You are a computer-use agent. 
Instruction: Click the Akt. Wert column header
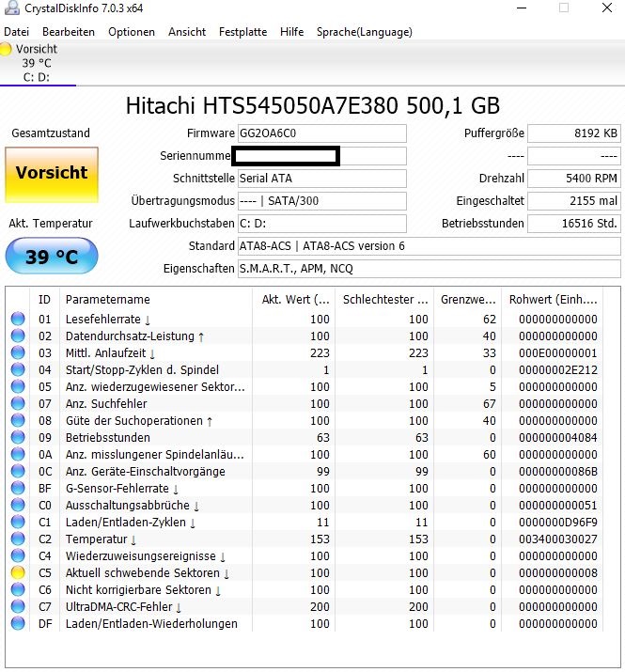coord(293,299)
